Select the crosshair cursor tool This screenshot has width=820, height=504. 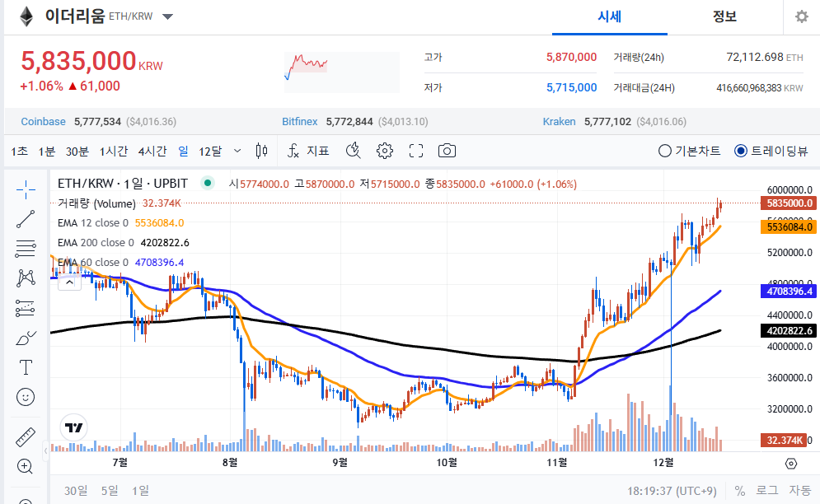[x=26, y=189]
